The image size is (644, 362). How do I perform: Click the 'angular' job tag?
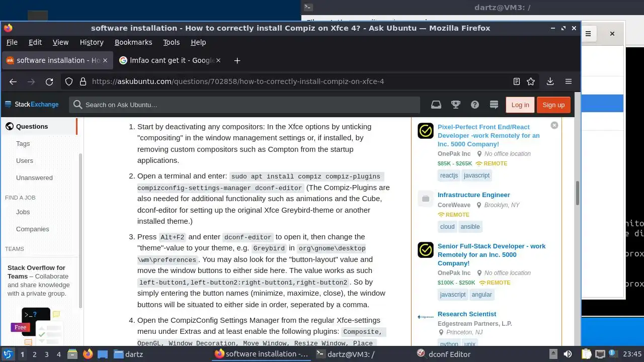(x=482, y=295)
